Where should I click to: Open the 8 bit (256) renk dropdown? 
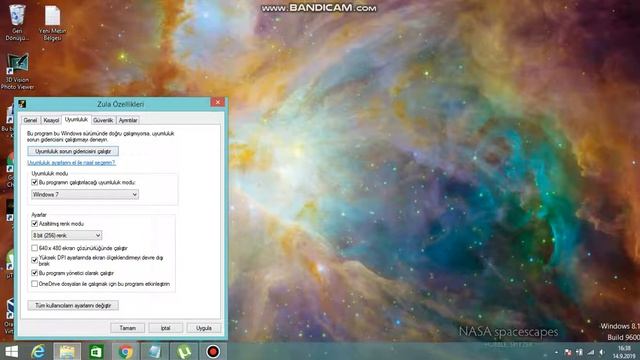click(67, 235)
